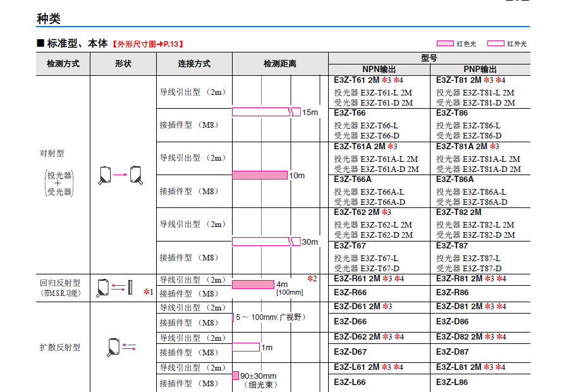The image size is (562, 392).
Task: Click the pink 10m distance bar
Action: tap(260, 175)
